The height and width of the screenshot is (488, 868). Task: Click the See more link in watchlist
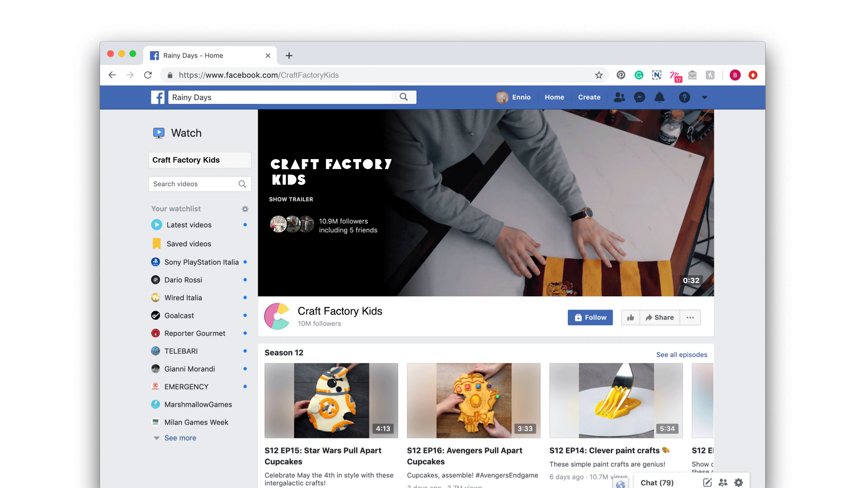tap(180, 438)
